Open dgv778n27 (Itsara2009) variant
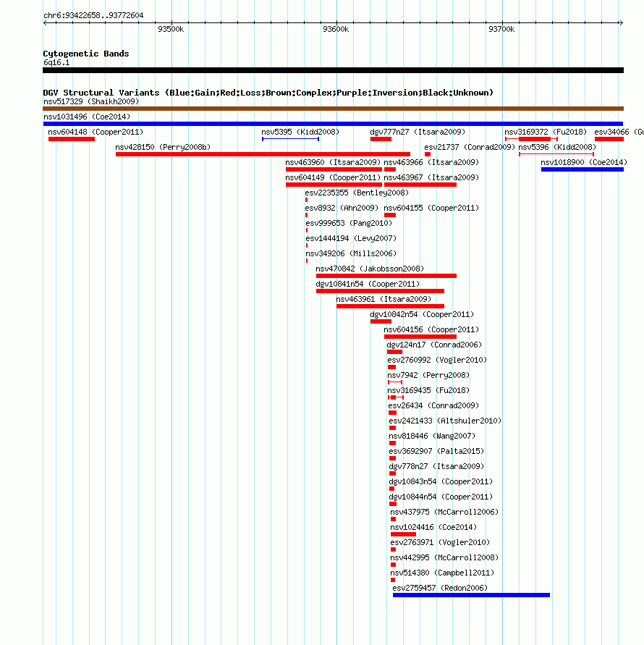Viewport: 644px width, 645px height. [x=436, y=467]
